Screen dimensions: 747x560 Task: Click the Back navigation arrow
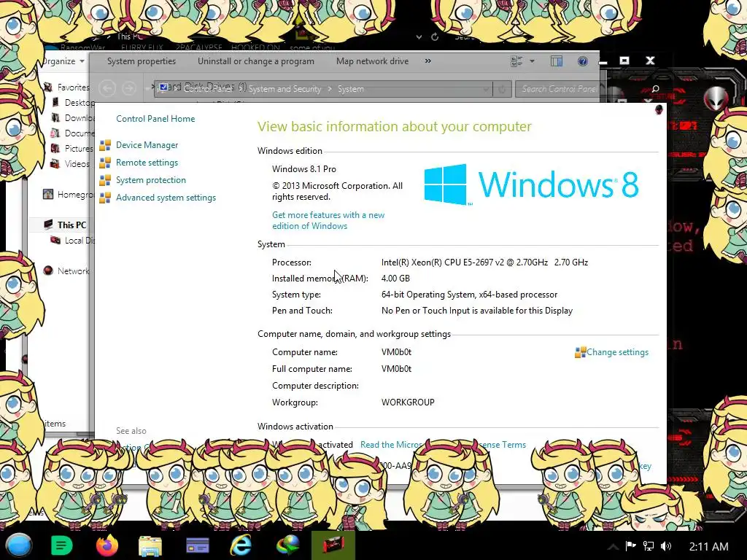pos(107,88)
